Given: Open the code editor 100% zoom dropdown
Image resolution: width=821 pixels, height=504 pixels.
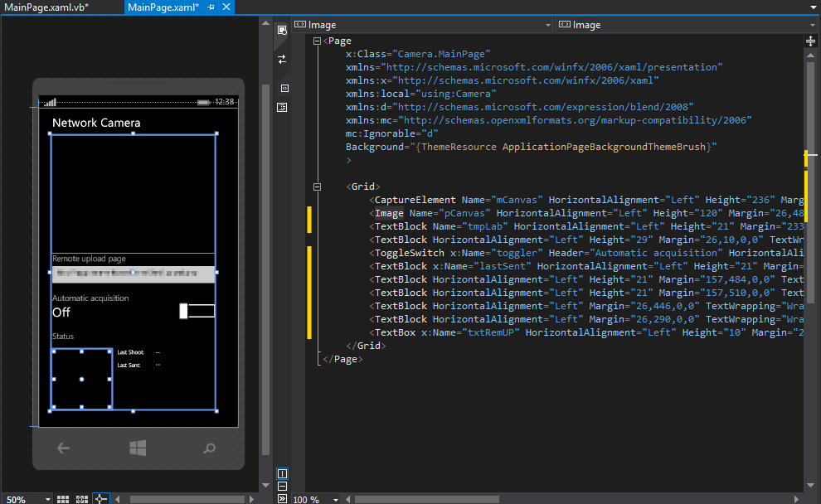Looking at the screenshot, I should [x=337, y=499].
